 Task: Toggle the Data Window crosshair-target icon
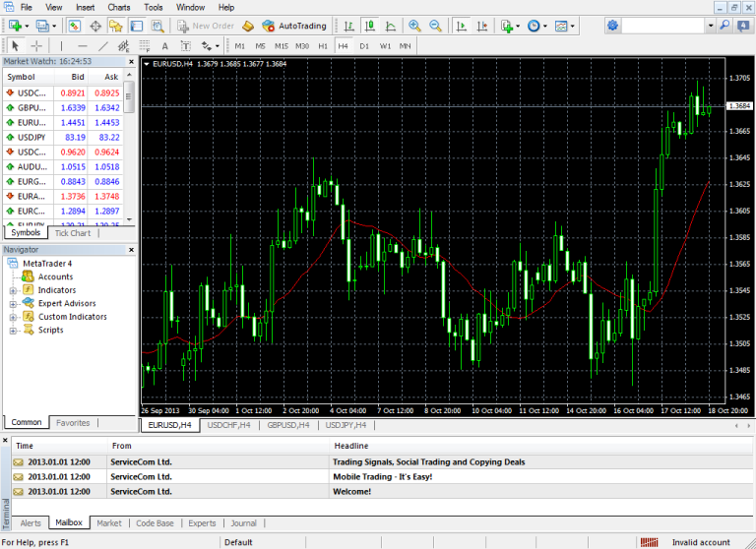[95, 26]
